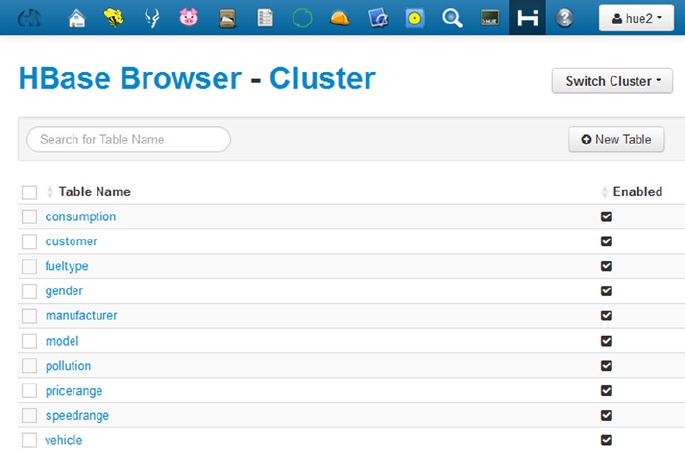Select the vehicle row checkbox

pos(29,440)
